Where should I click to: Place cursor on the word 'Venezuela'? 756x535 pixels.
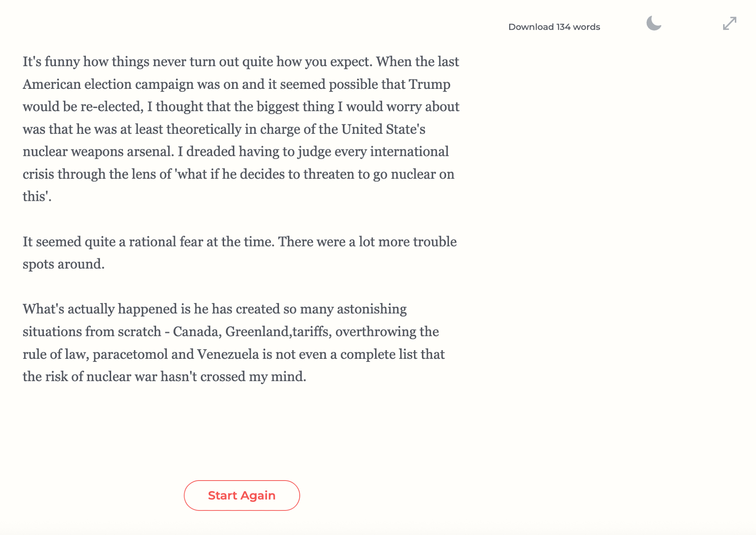[x=228, y=354]
